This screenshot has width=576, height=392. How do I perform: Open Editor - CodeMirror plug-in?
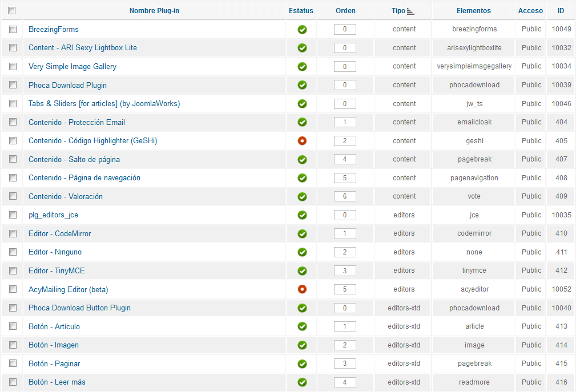tap(59, 233)
